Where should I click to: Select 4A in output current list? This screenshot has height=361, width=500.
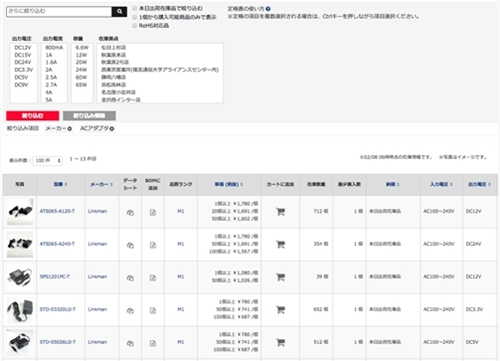point(49,92)
